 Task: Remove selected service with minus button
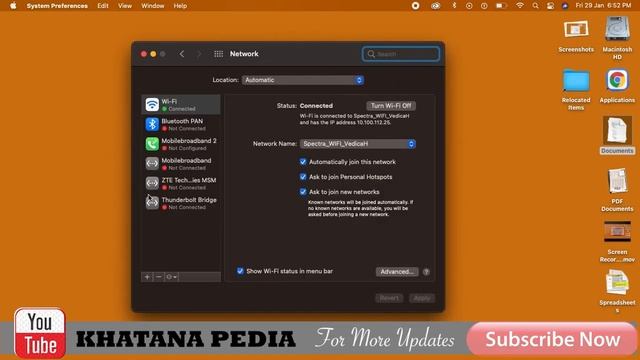[x=158, y=277]
